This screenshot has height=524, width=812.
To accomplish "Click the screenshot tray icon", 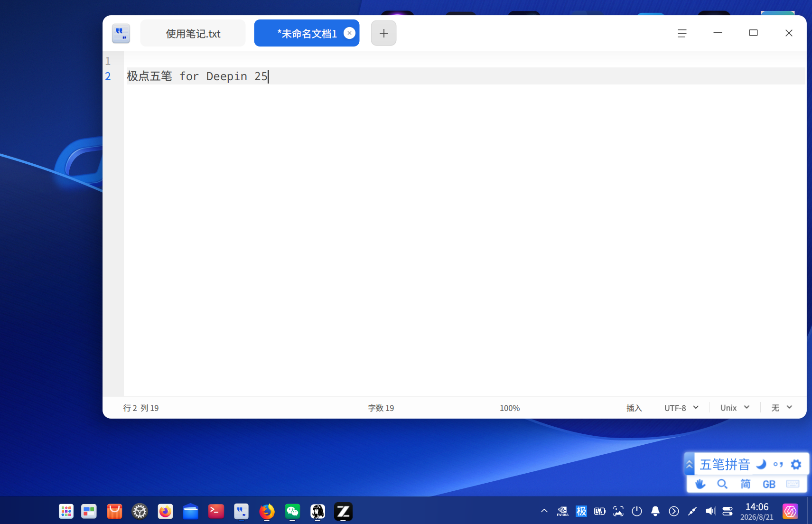I will (618, 511).
